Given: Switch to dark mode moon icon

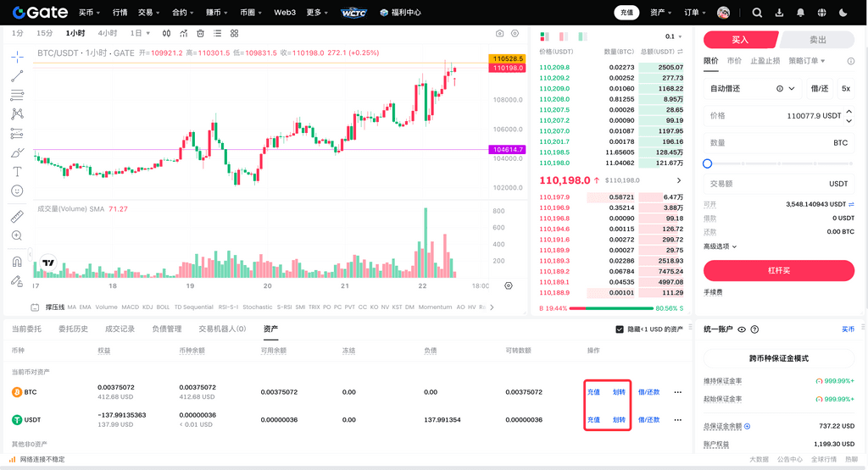Looking at the screenshot, I should [x=843, y=13].
